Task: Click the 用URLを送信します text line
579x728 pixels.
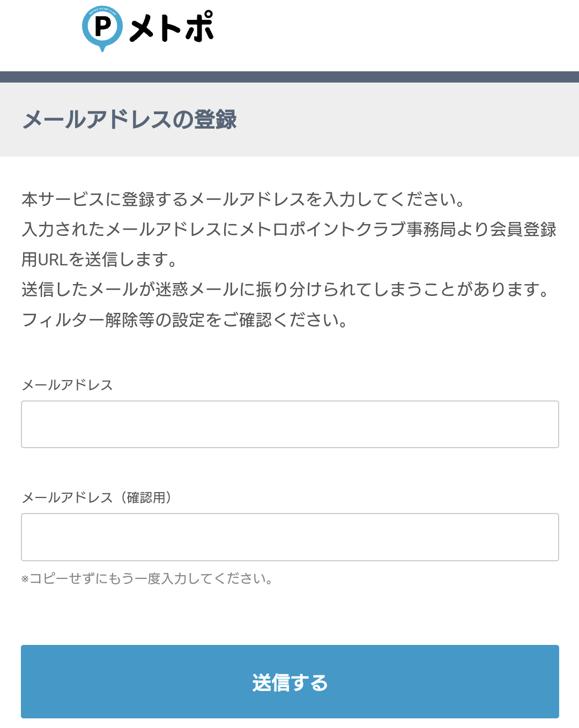Action: pyautogui.click(x=99, y=259)
